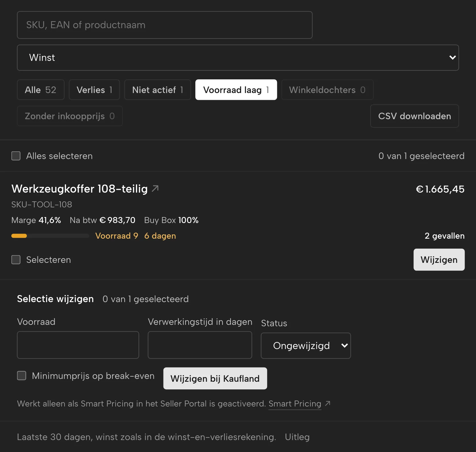This screenshot has width=476, height=452.
Task: Open the Smart Pricing link
Action: [295, 404]
